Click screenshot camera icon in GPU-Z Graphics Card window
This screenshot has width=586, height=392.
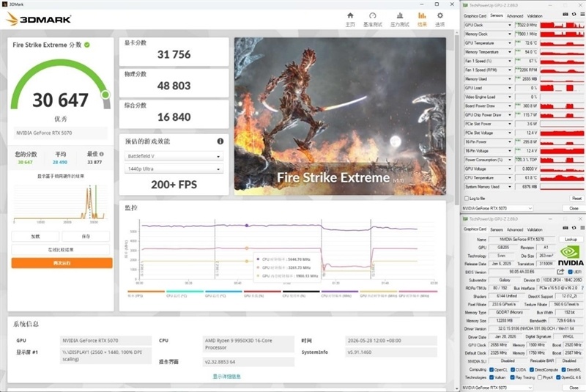tap(565, 228)
